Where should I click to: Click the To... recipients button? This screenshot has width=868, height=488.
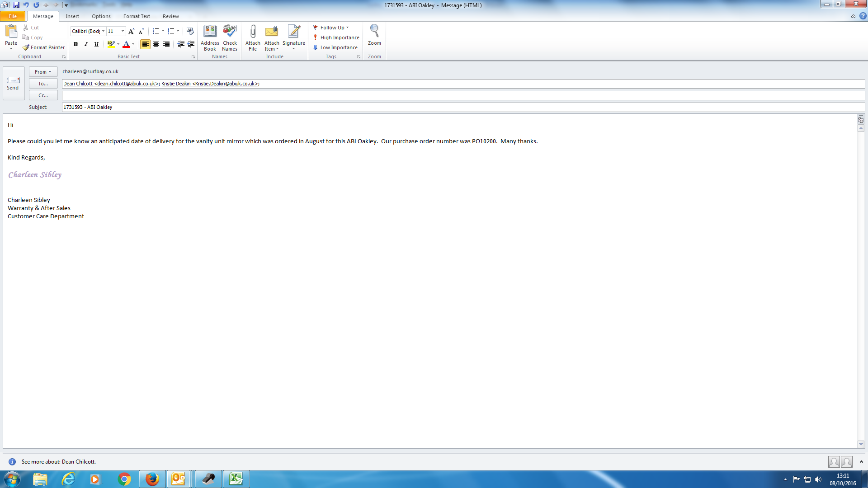(43, 84)
